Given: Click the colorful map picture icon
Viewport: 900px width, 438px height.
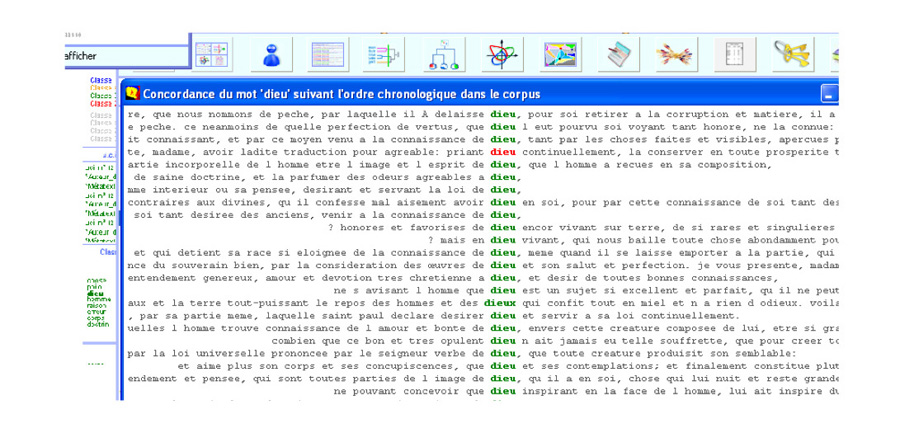Looking at the screenshot, I should 559,54.
